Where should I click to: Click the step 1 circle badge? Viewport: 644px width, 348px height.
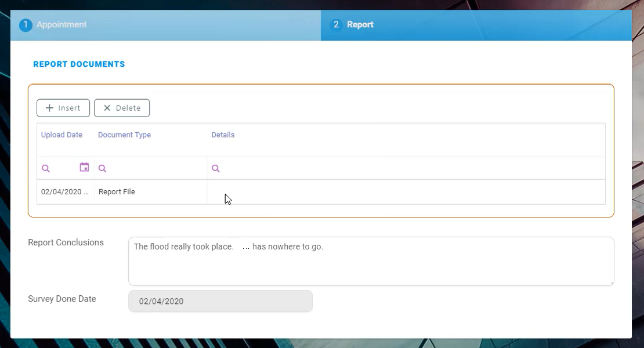(26, 25)
